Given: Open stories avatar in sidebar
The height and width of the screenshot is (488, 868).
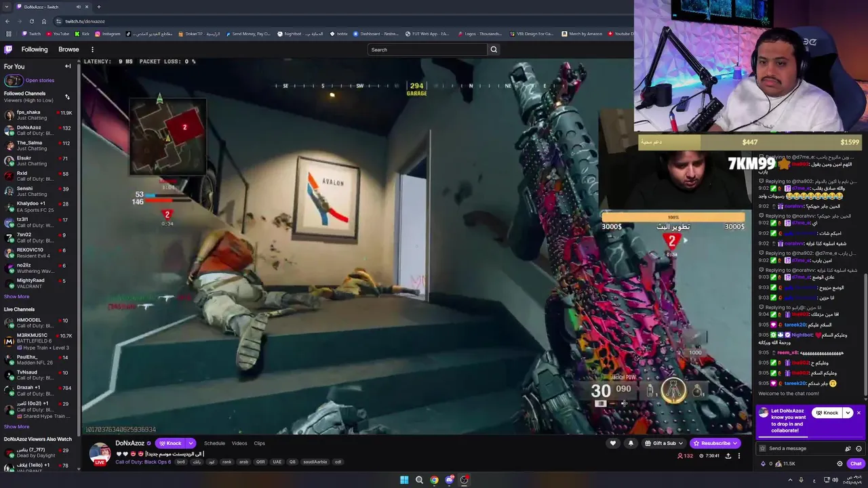Looking at the screenshot, I should (x=13, y=80).
